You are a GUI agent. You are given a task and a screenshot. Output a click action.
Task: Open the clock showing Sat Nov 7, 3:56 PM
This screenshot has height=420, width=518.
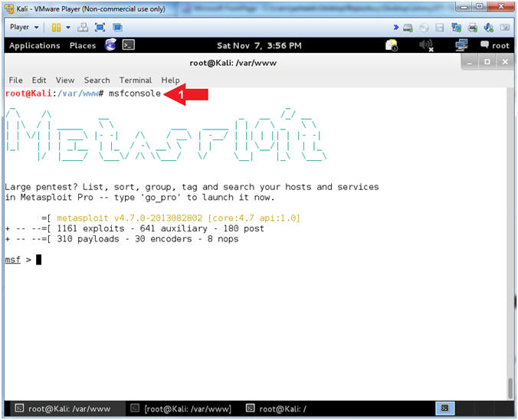tap(259, 45)
